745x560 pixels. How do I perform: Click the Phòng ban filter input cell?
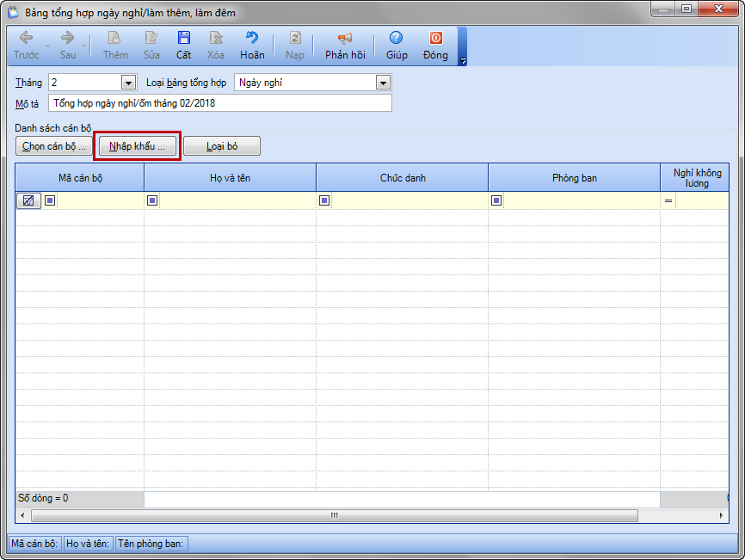click(582, 200)
